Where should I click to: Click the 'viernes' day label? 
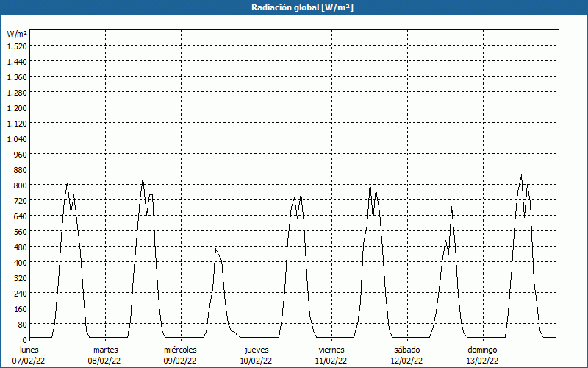[x=331, y=350]
